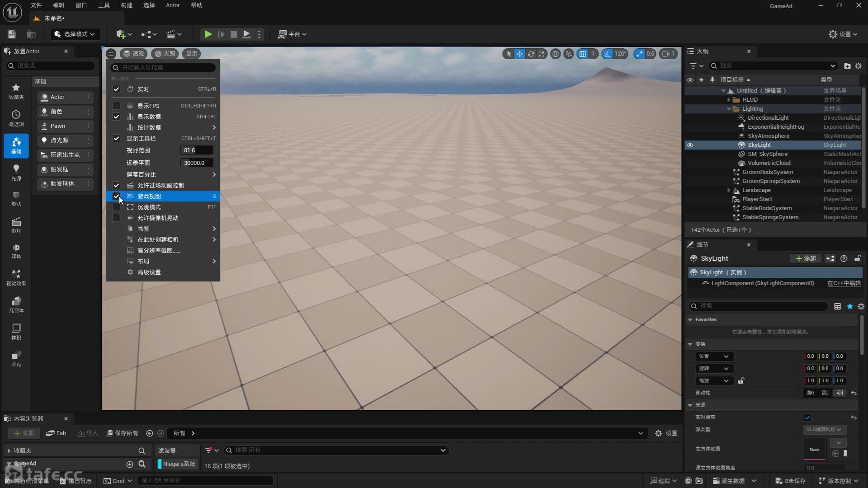The width and height of the screenshot is (868, 488).
Task: Toggle the SkyLight visibility eye
Action: (690, 145)
